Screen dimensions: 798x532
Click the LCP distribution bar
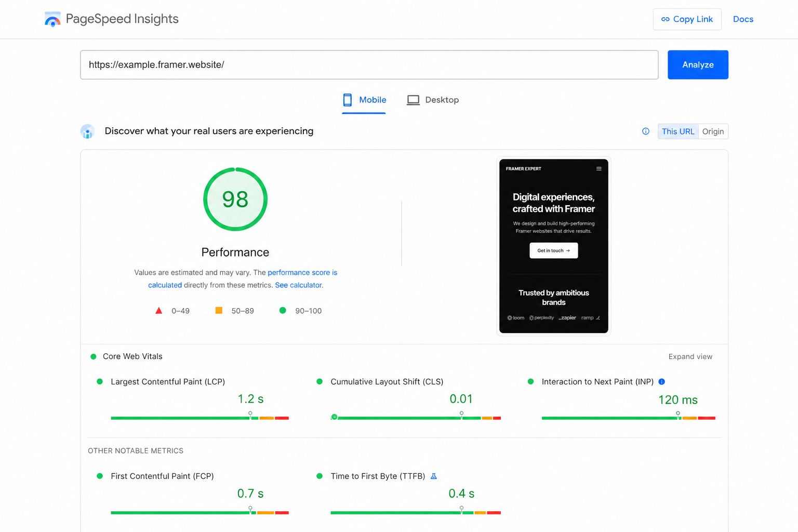(199, 418)
